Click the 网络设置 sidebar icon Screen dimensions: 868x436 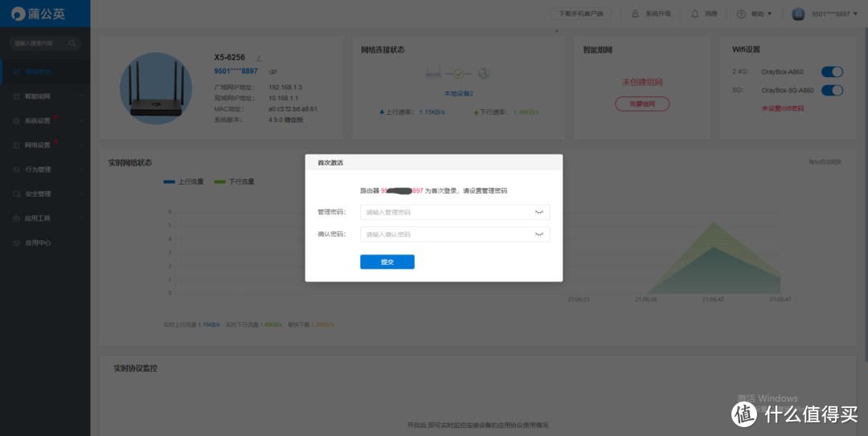click(17, 145)
